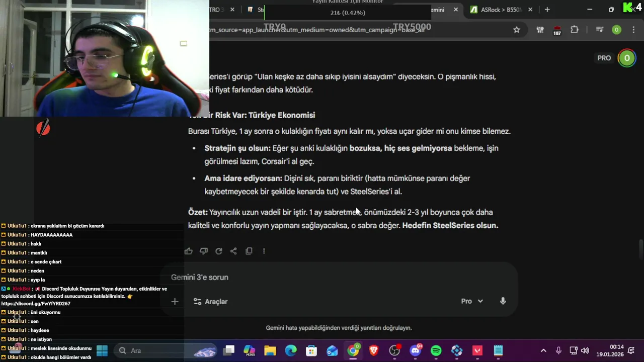Open Microsoft Edge from the taskbar
644x362 pixels.
coord(291,350)
